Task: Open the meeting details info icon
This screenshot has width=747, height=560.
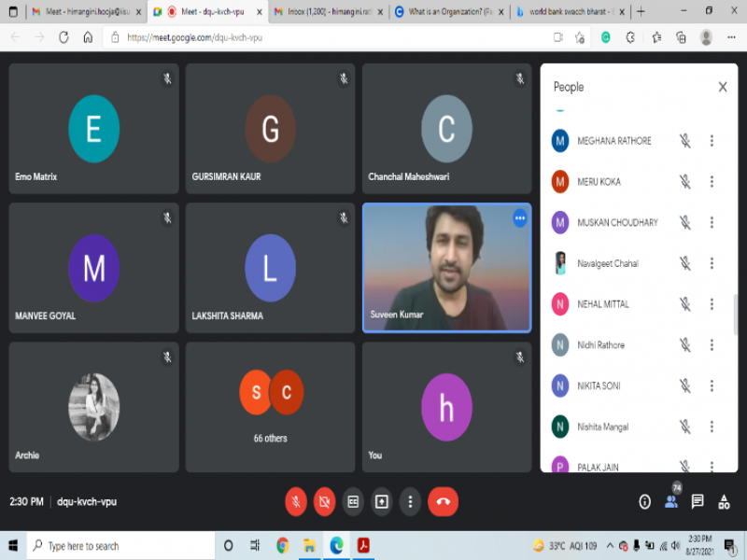Action: pyautogui.click(x=644, y=501)
